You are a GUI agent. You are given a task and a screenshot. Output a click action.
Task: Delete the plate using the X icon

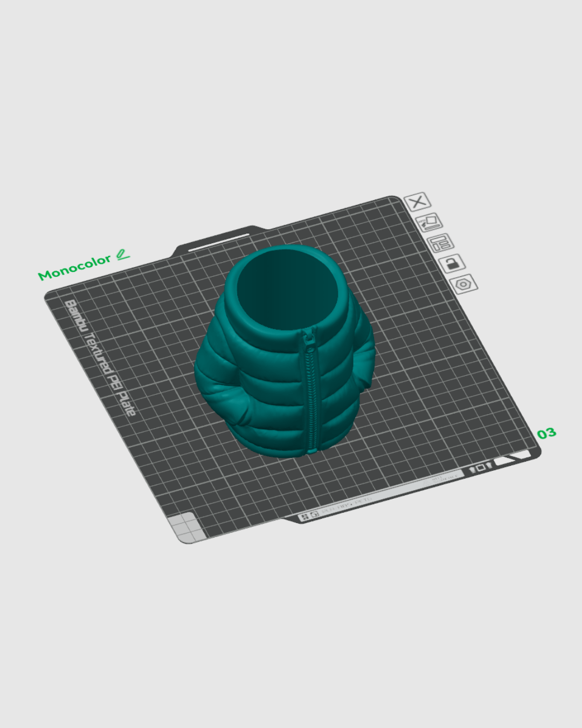pyautogui.click(x=418, y=202)
